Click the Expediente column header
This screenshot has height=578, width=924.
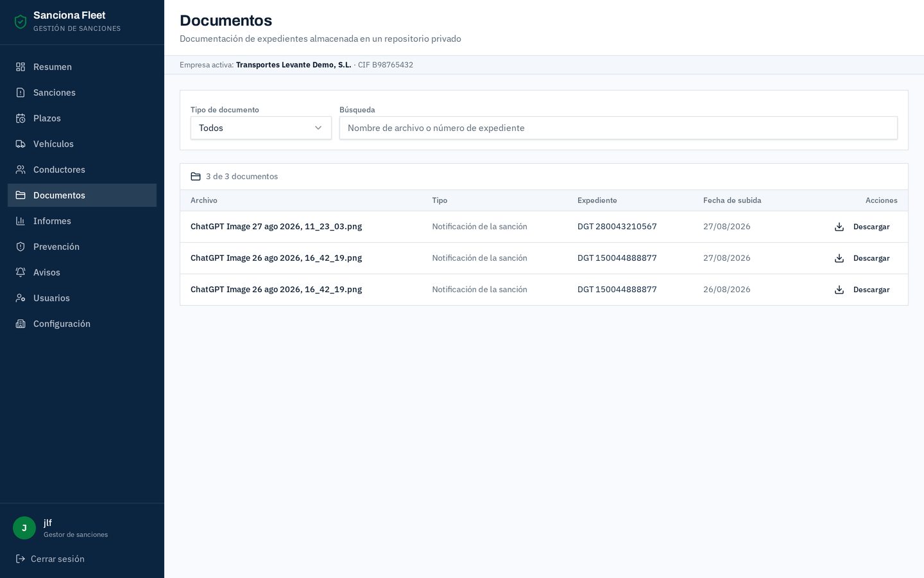coord(597,200)
